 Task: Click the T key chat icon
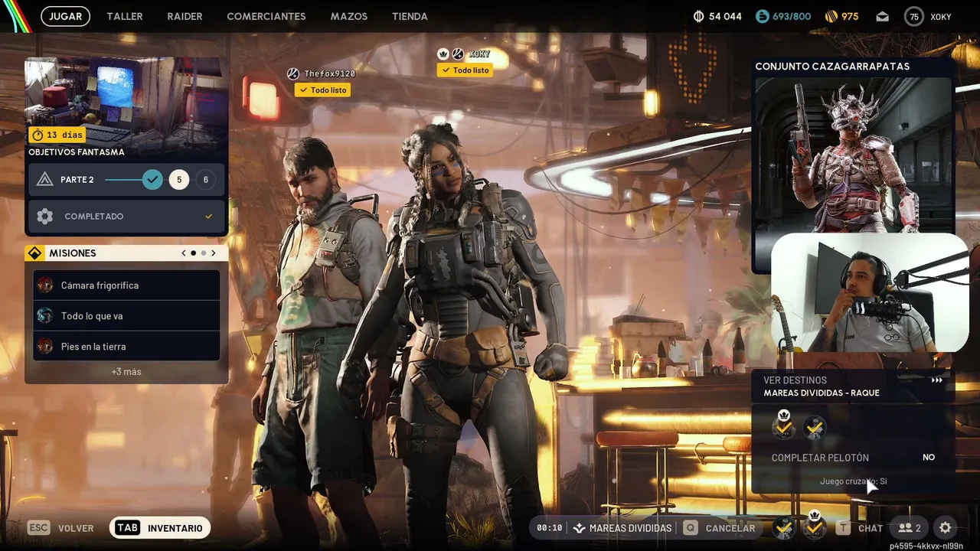coord(843,528)
